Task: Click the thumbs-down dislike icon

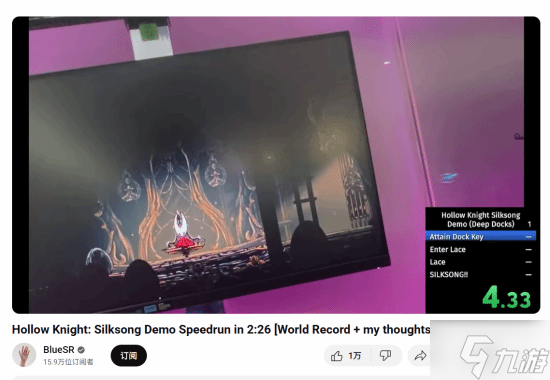Action: pyautogui.click(x=385, y=356)
